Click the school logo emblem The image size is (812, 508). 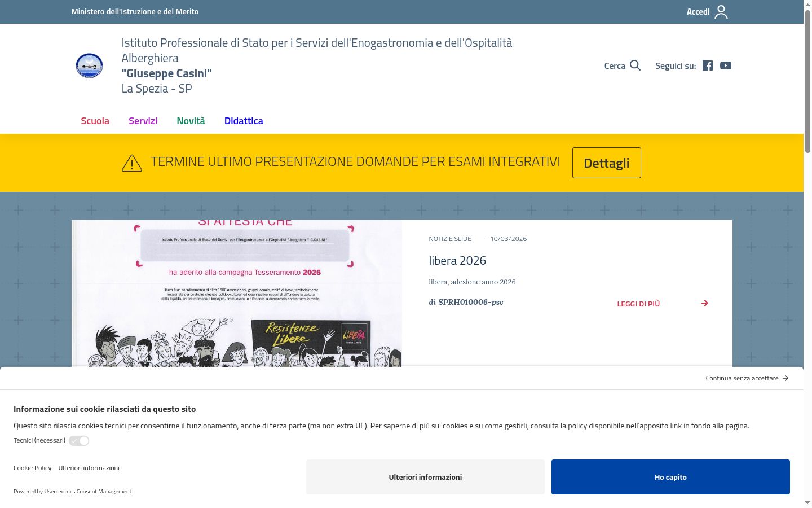click(x=90, y=65)
